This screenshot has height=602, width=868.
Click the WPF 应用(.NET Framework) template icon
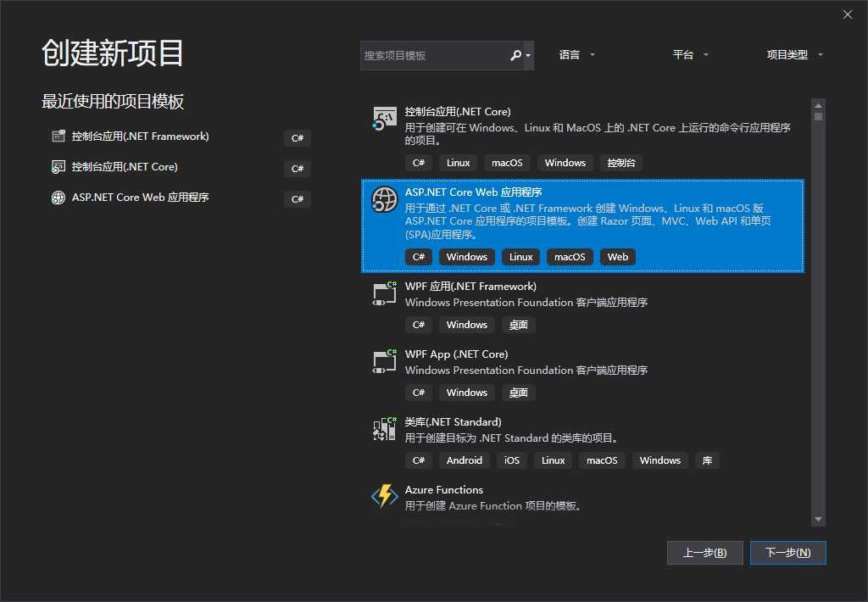384,293
